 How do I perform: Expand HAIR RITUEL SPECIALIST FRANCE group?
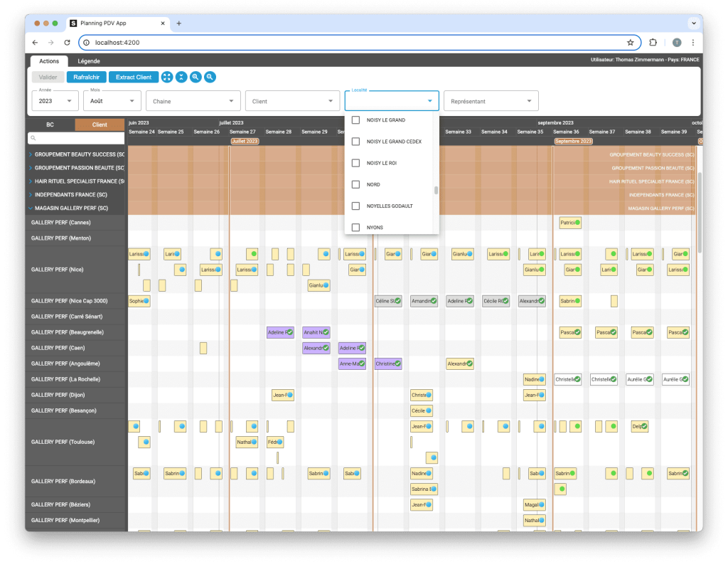pyautogui.click(x=31, y=181)
